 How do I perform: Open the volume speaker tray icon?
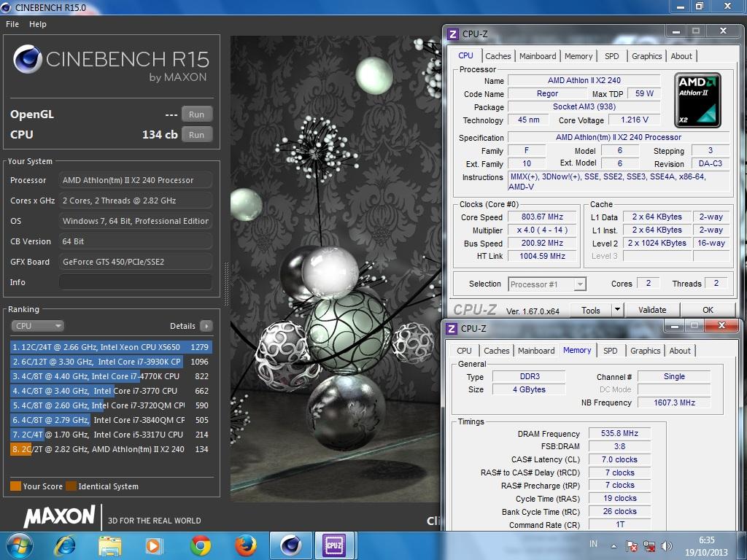click(667, 545)
